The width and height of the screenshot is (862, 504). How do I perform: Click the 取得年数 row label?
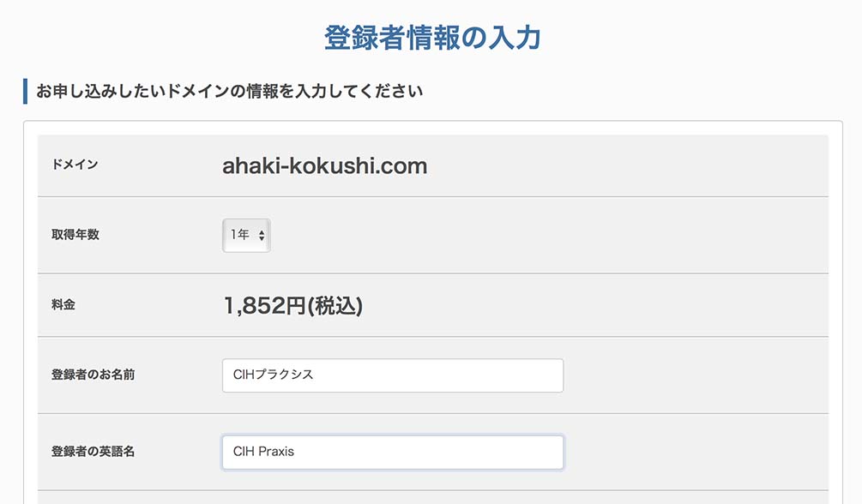pos(75,235)
